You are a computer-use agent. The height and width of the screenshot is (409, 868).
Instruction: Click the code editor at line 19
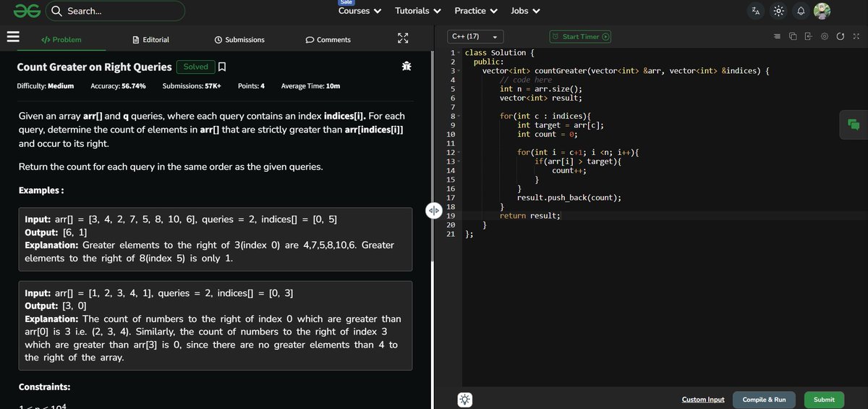click(664, 215)
